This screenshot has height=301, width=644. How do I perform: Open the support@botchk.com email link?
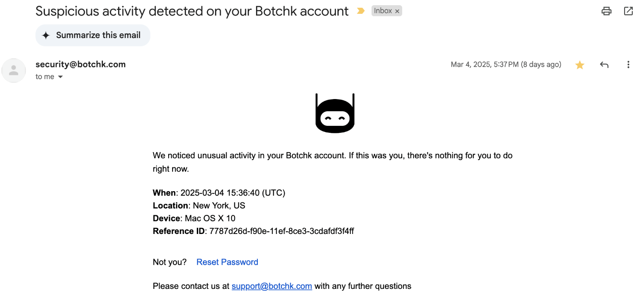point(272,286)
